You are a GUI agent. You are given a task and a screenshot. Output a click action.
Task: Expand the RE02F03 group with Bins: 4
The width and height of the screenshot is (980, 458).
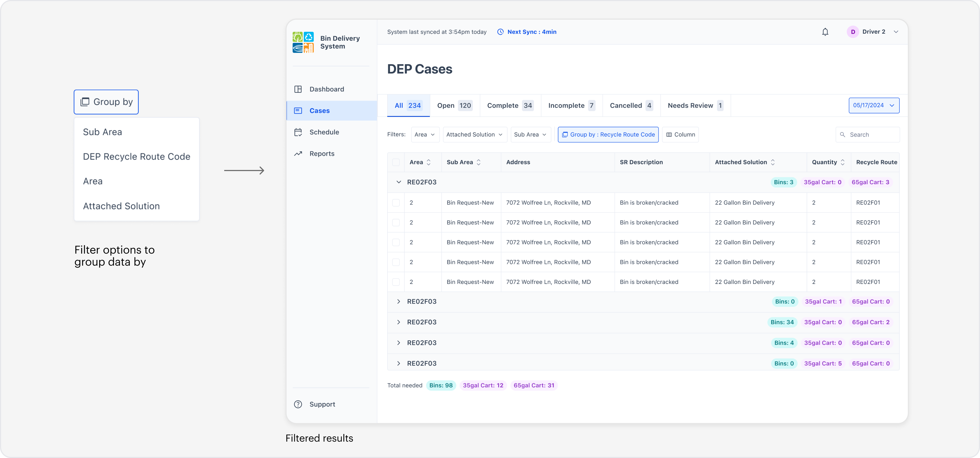click(398, 342)
